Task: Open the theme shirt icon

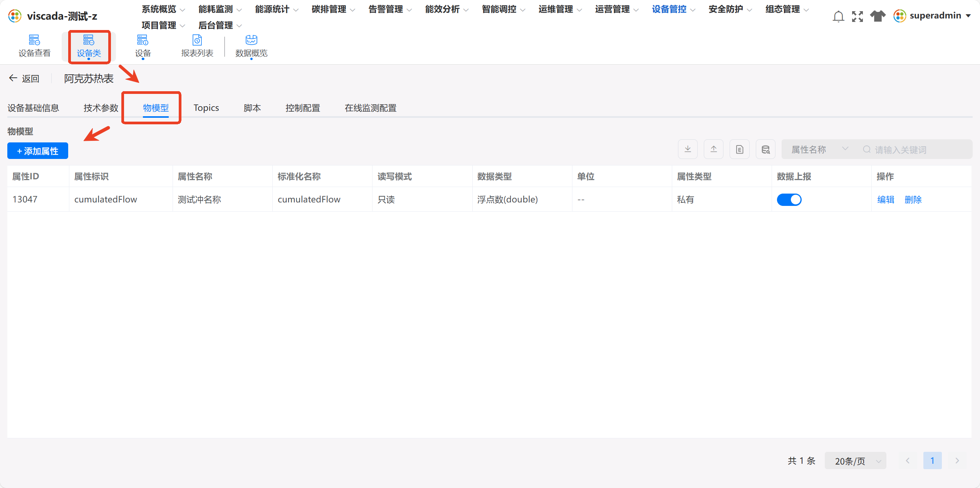Action: (x=878, y=16)
